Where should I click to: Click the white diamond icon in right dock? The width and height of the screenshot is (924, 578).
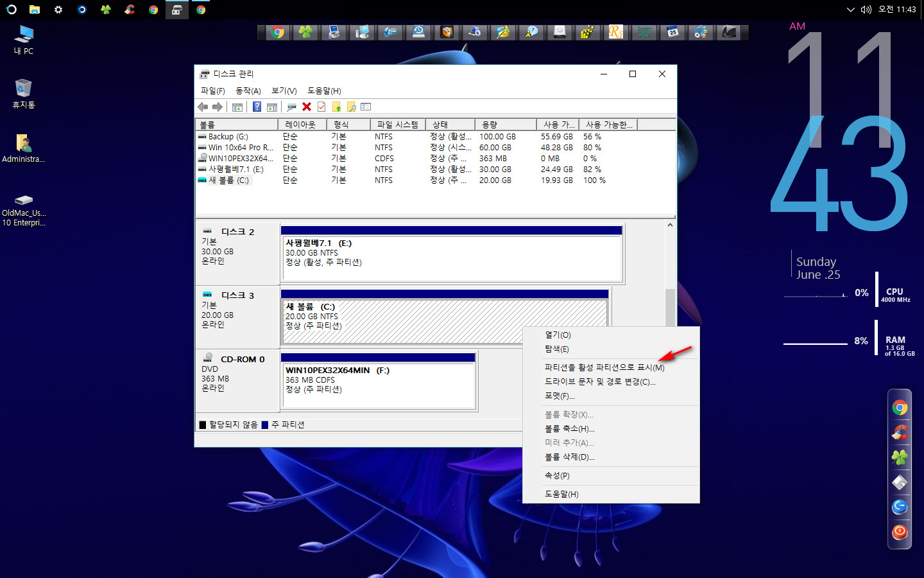900,482
